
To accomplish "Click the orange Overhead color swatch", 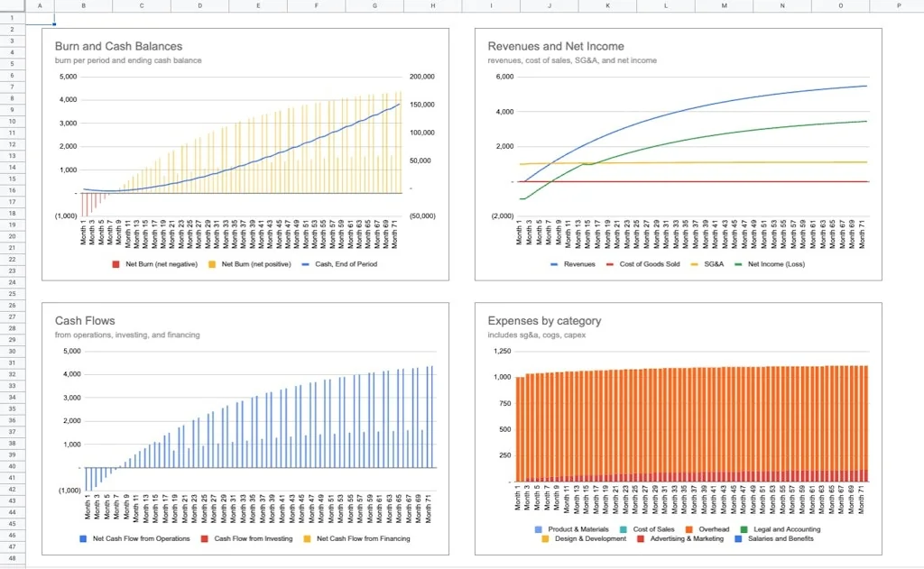I will (688, 528).
